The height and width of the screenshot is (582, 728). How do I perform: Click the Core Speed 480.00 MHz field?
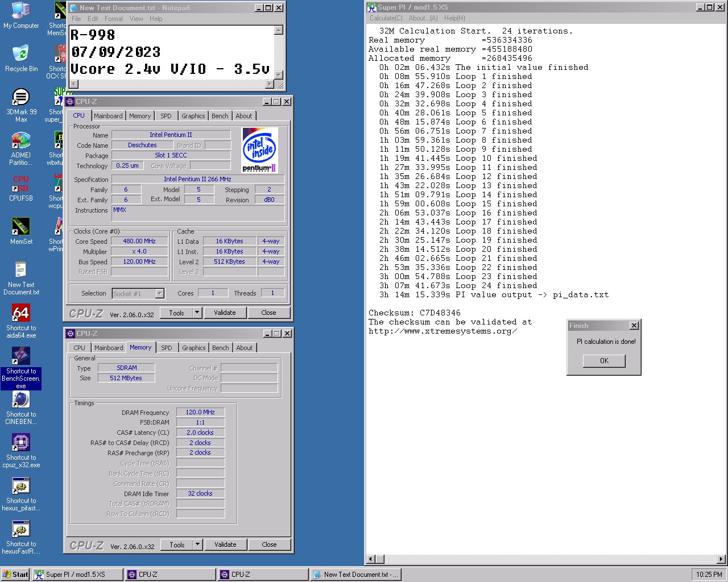point(139,241)
